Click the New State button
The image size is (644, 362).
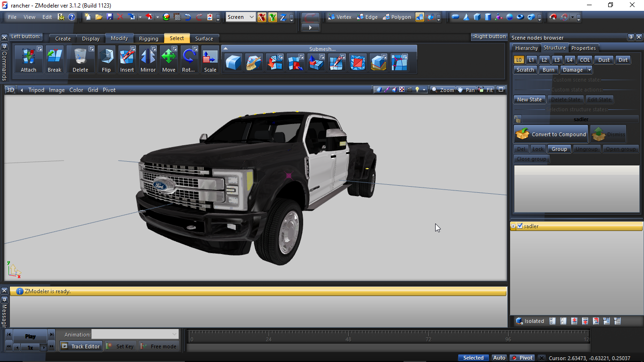coord(529,99)
